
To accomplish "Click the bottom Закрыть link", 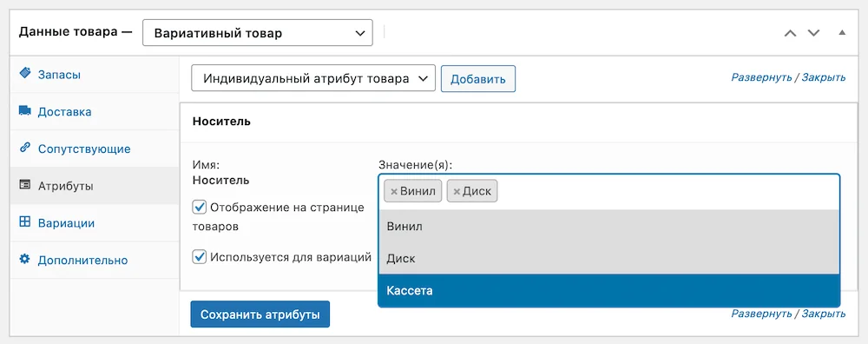I will tap(824, 314).
